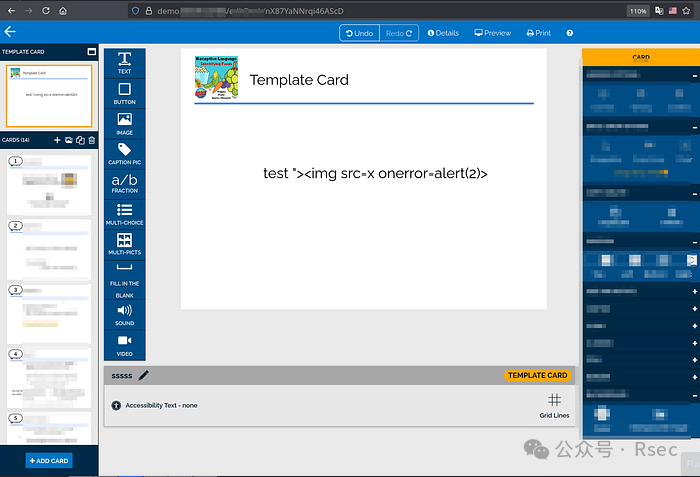Click the Redo button

tap(399, 33)
